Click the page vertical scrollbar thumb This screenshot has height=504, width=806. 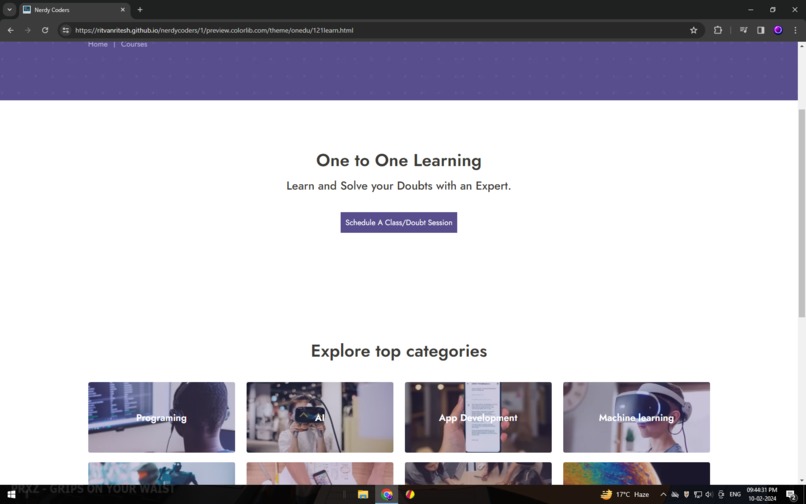[801, 213]
